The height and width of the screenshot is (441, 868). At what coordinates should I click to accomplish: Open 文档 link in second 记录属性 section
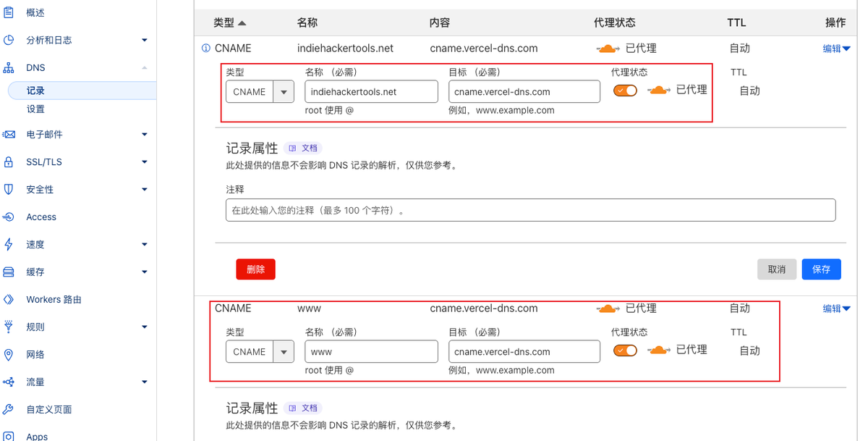click(303, 408)
